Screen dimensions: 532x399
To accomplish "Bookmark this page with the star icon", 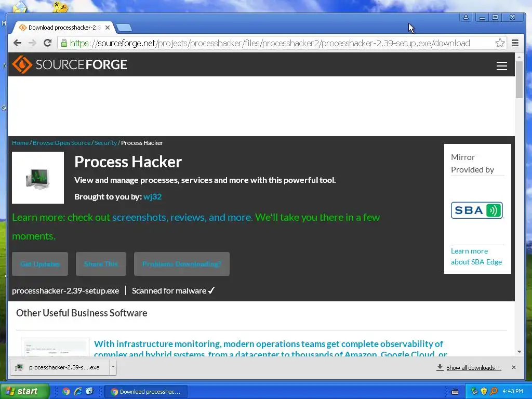I will pyautogui.click(x=500, y=43).
